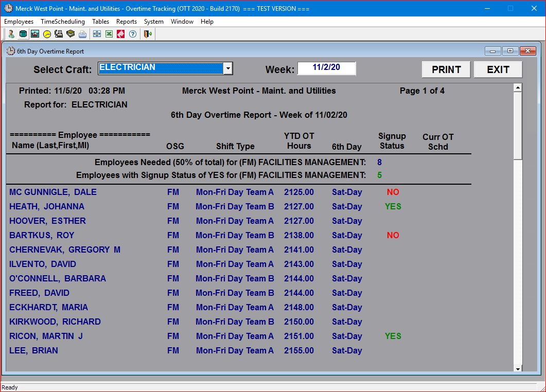Click the report scrollbar down arrow

pyautogui.click(x=518, y=369)
